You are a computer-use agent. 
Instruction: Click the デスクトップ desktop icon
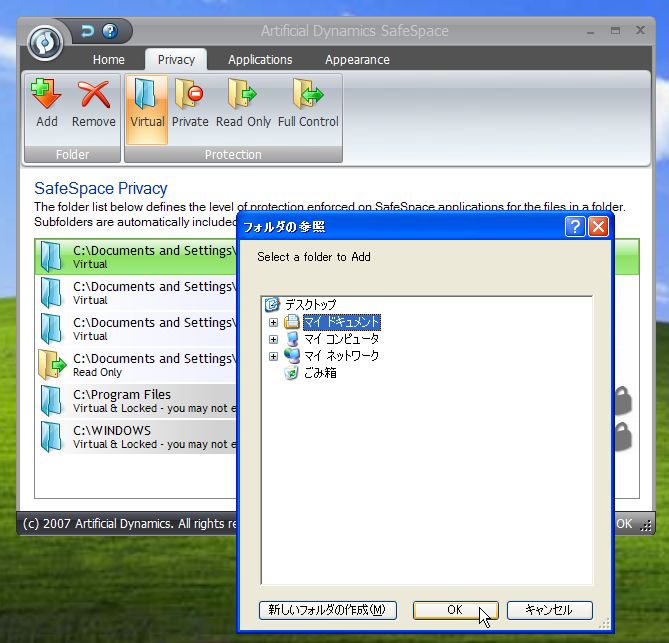[272, 305]
